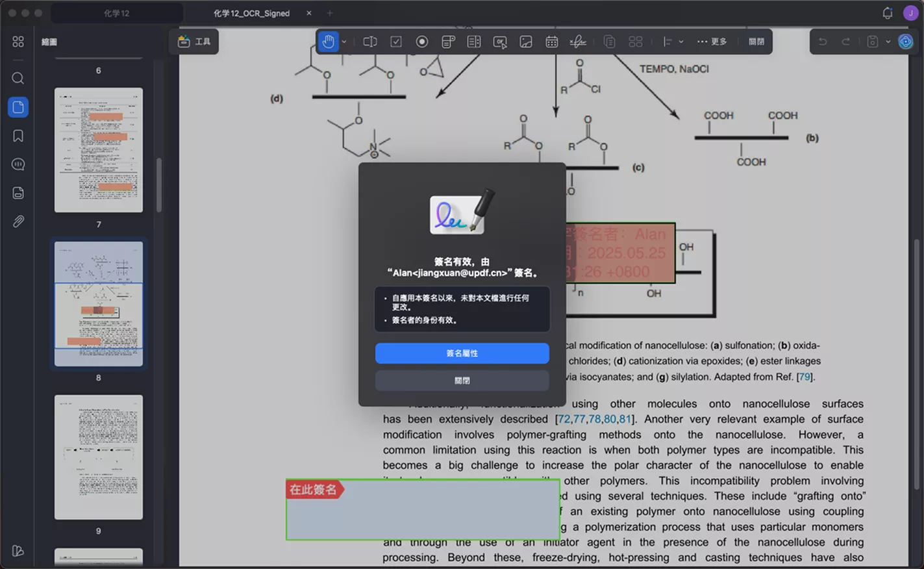
Task: Click the bottom-left sidebar layers icon
Action: tap(18, 551)
